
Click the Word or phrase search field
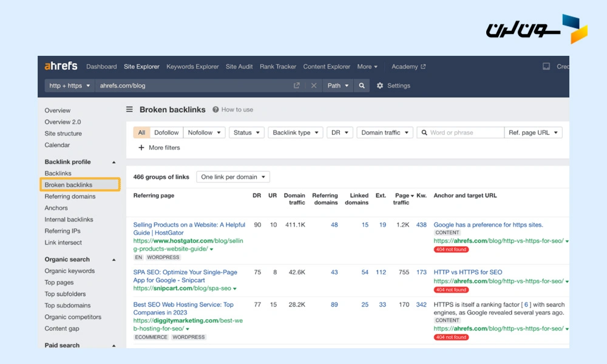point(464,132)
